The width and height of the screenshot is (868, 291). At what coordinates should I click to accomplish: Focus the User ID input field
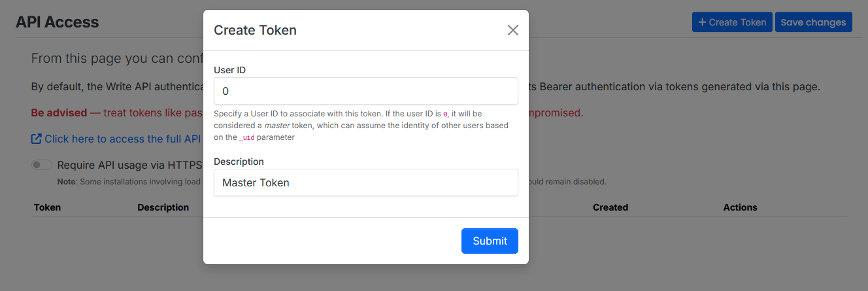tap(365, 91)
